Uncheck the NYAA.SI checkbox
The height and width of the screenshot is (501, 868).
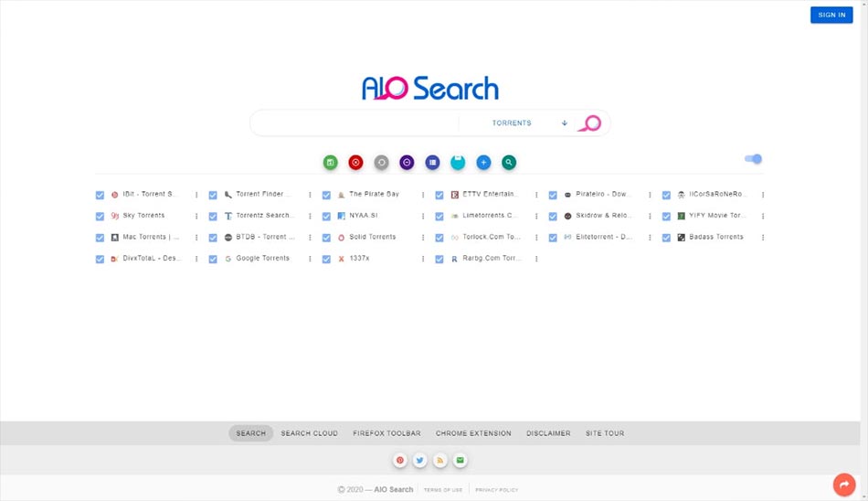coord(326,216)
